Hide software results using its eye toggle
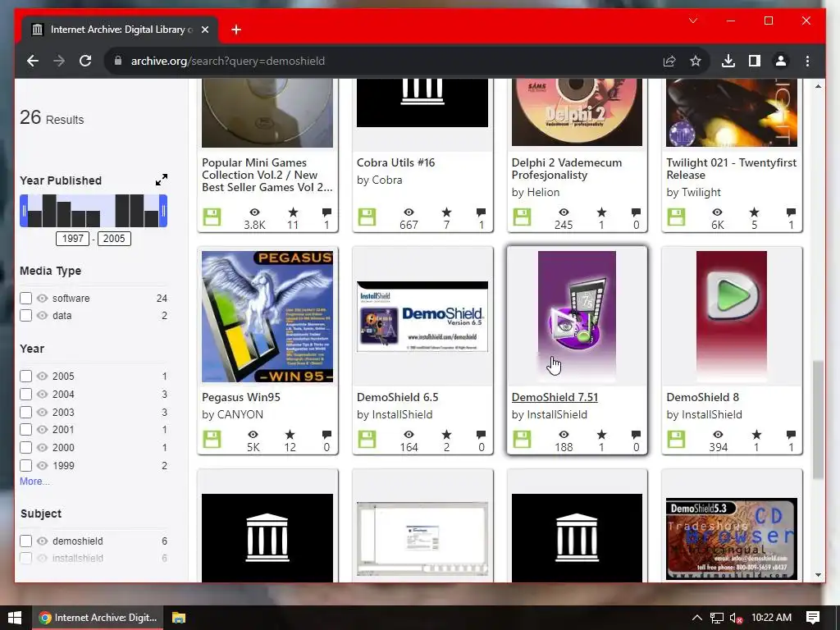Screen dimensions: 840x630 (x=43, y=299)
